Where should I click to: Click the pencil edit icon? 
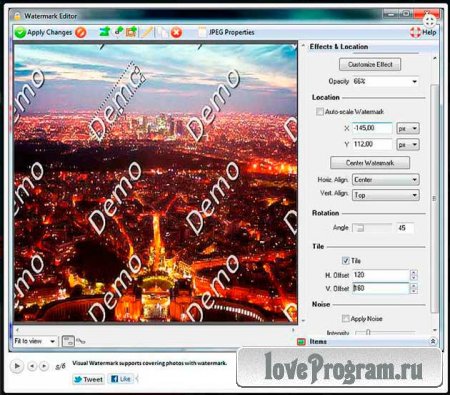click(146, 32)
